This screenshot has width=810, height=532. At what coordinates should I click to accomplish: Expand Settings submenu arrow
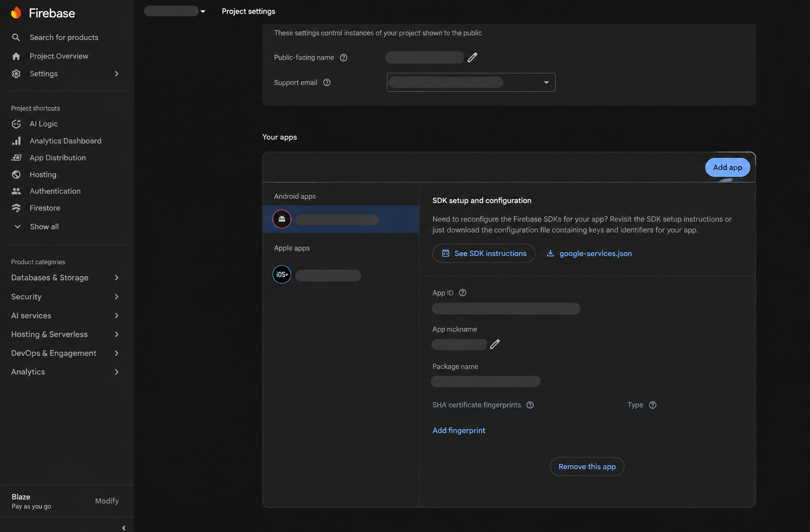click(116, 74)
